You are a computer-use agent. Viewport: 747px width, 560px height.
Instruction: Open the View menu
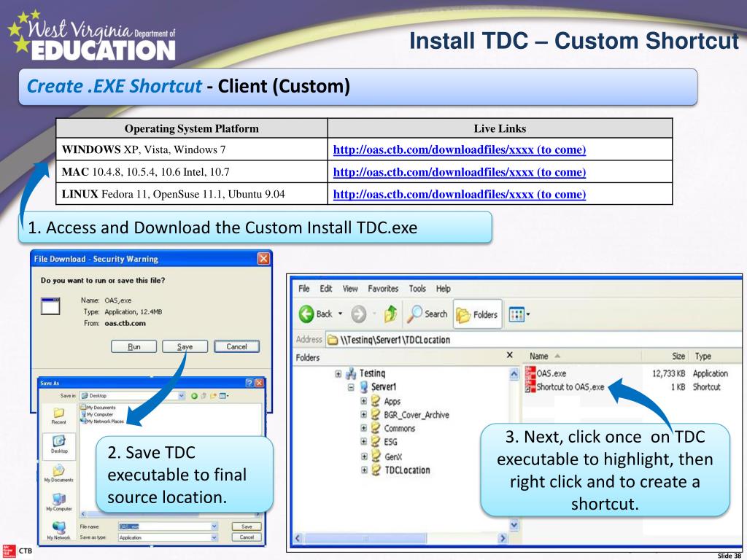(349, 289)
